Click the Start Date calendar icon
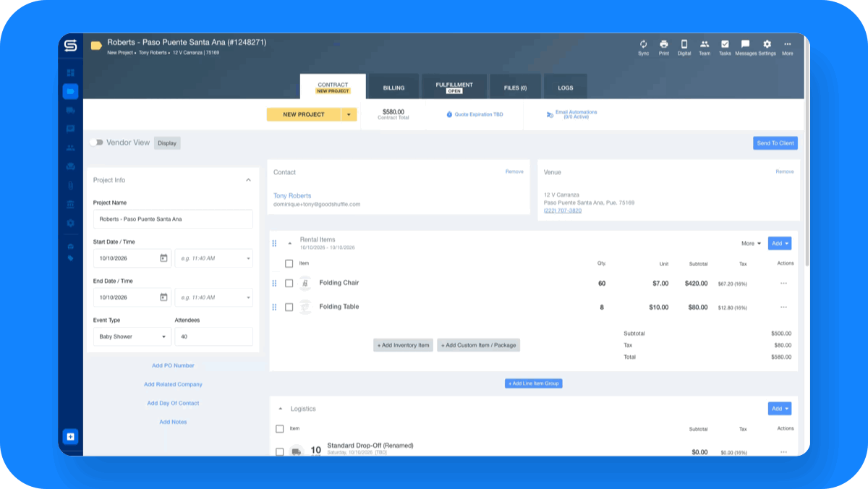The image size is (868, 489). click(163, 258)
